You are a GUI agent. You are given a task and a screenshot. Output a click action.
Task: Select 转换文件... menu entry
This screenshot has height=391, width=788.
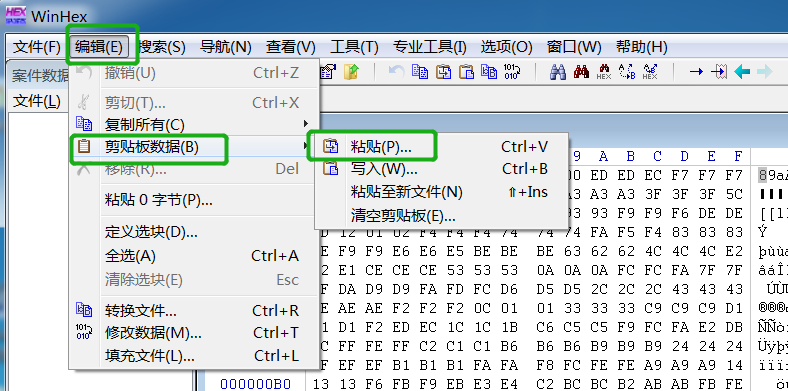pos(194,311)
